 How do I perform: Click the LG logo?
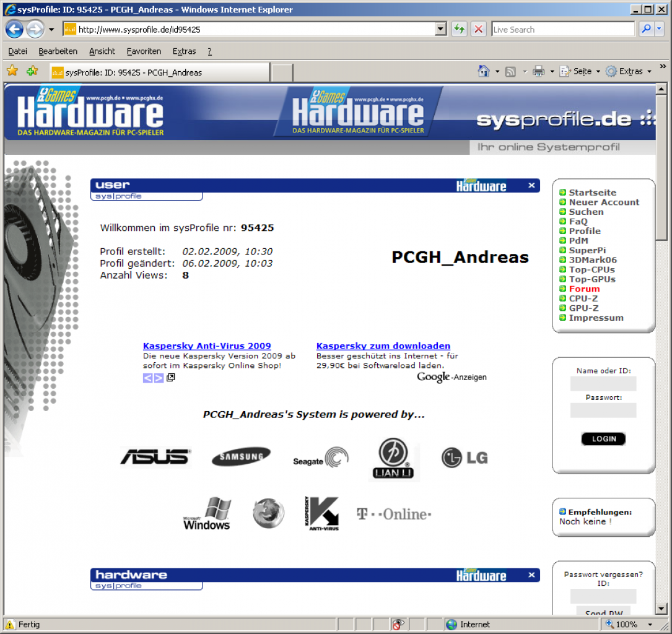tap(465, 458)
